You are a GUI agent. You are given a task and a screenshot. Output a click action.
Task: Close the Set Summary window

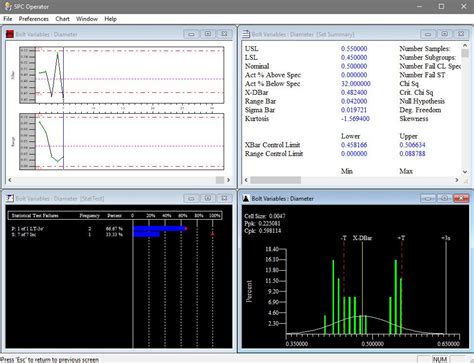click(x=461, y=34)
